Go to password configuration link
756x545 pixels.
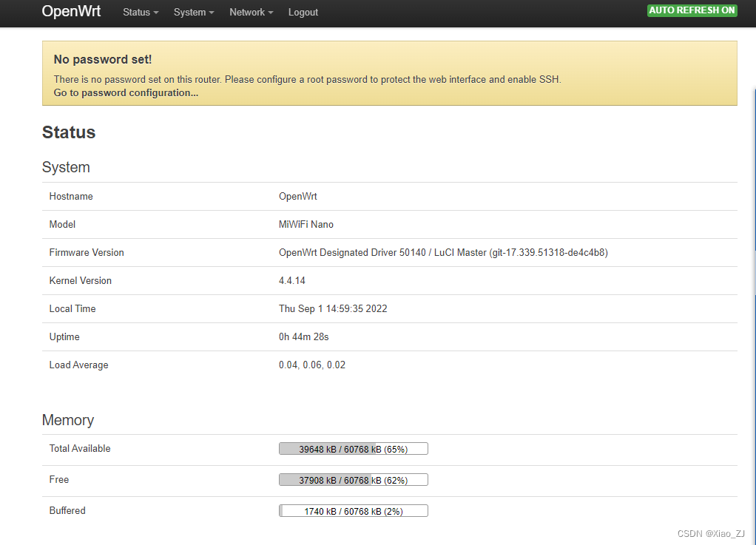tap(126, 93)
